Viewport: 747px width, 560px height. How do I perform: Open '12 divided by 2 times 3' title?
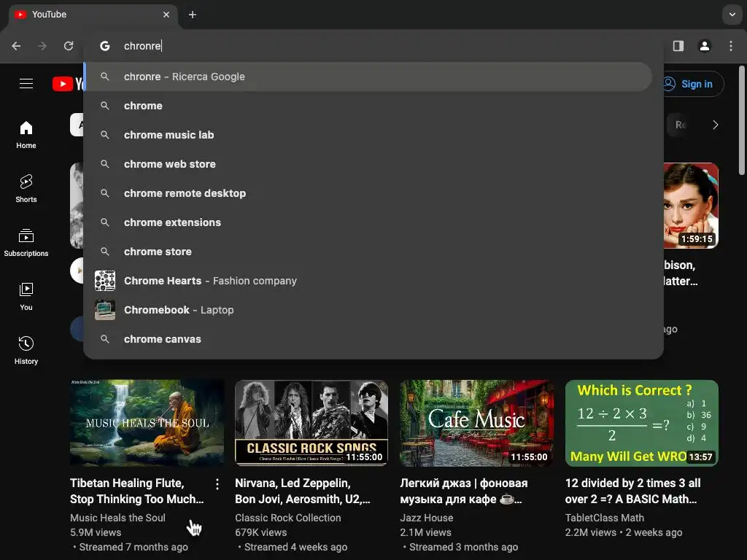pos(632,491)
